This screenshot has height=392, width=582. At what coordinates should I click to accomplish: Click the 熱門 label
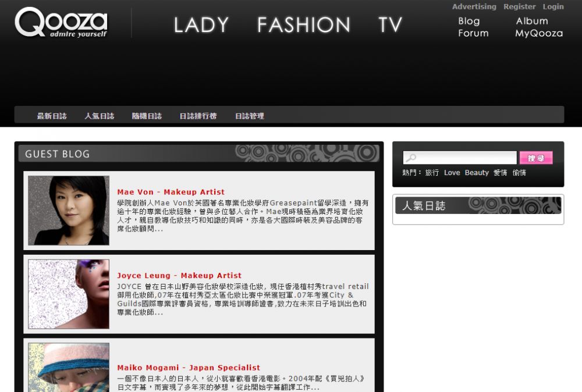click(x=411, y=173)
